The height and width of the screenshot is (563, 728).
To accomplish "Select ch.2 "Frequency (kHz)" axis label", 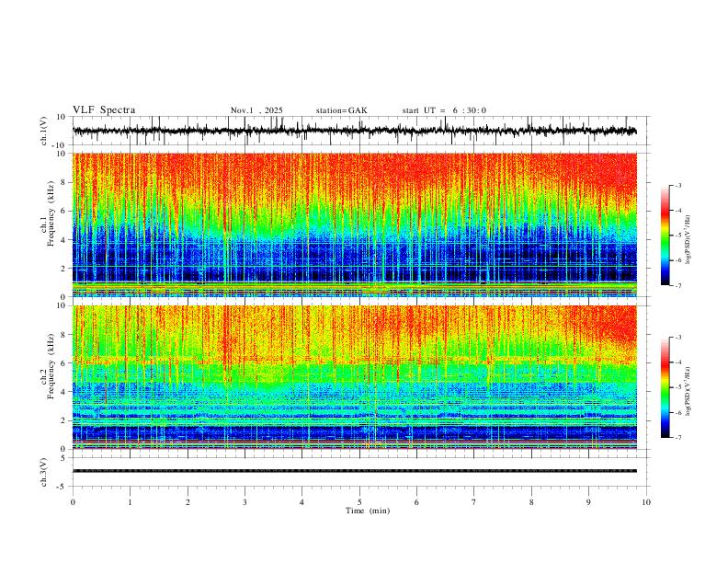I will [x=51, y=366].
